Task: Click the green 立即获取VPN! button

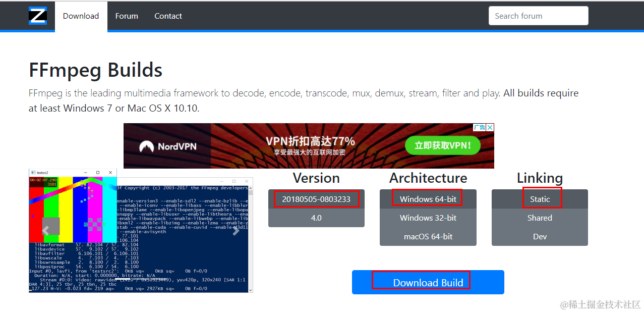Action: tap(442, 146)
